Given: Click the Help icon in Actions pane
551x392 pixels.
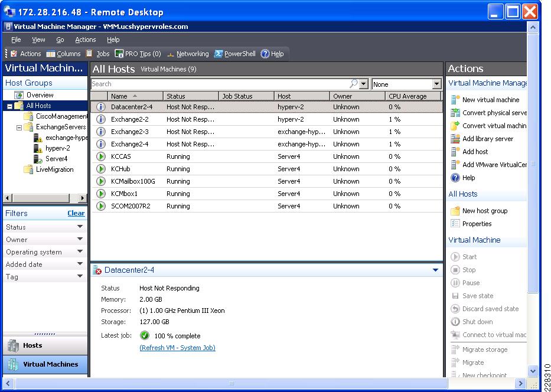Looking at the screenshot, I should pos(455,178).
